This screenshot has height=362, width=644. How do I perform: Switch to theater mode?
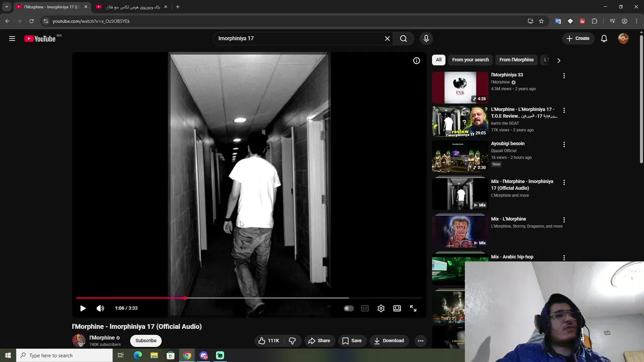pyautogui.click(x=397, y=308)
